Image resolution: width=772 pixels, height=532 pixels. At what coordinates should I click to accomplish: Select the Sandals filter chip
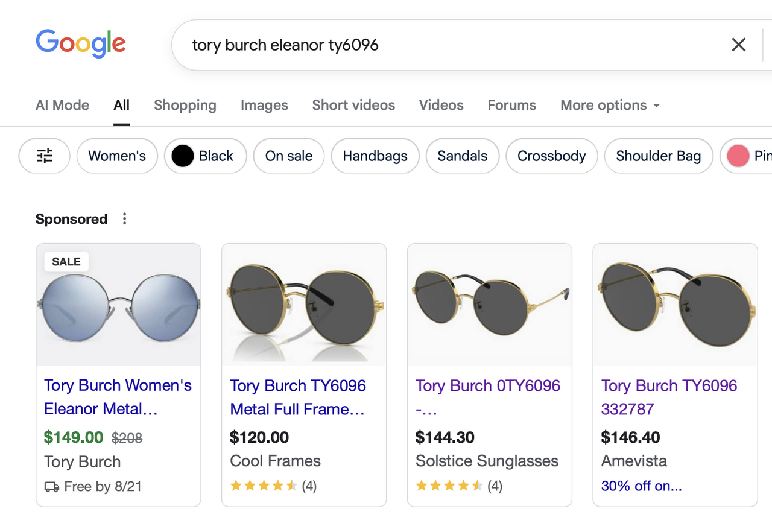click(463, 156)
